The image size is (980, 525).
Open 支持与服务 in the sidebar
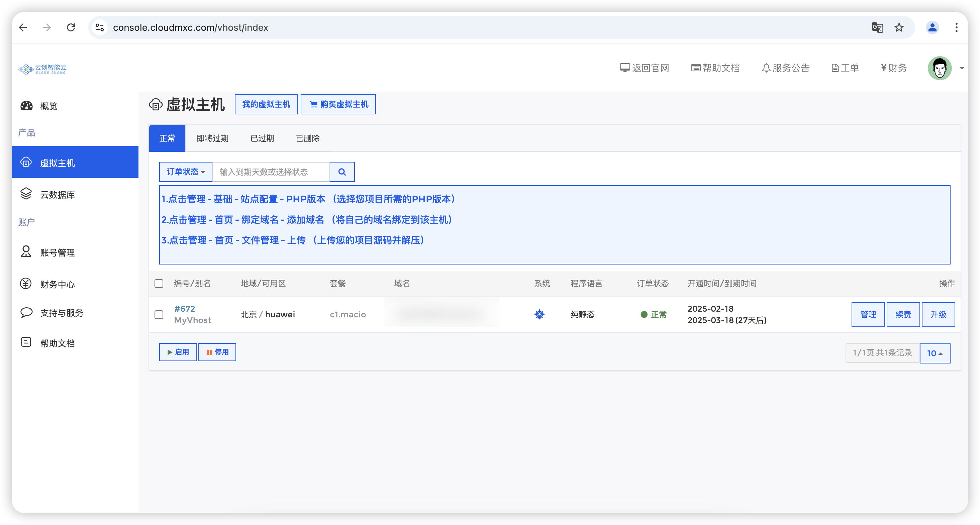pos(75,312)
